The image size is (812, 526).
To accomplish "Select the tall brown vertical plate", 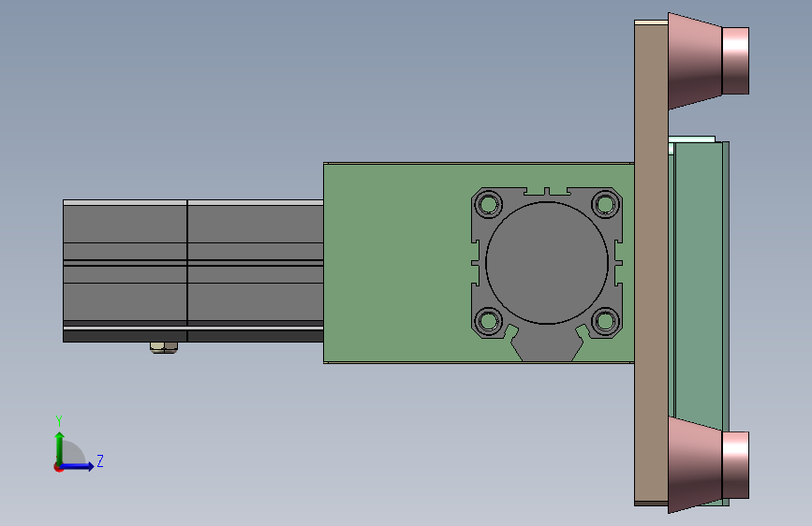I will (651, 263).
